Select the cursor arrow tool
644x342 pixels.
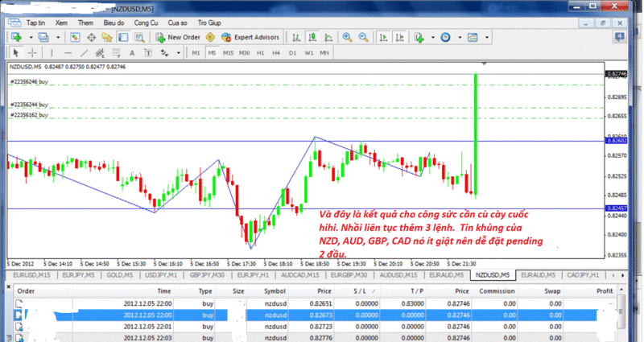(x=15, y=52)
